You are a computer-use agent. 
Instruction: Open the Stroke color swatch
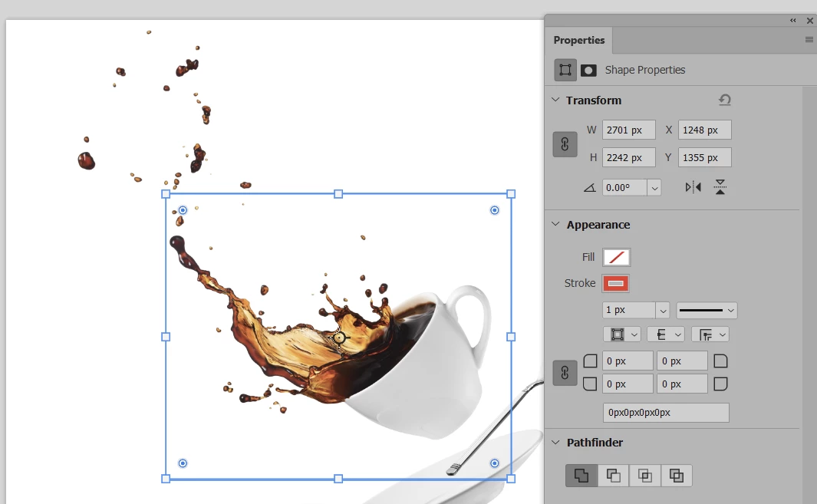(615, 284)
